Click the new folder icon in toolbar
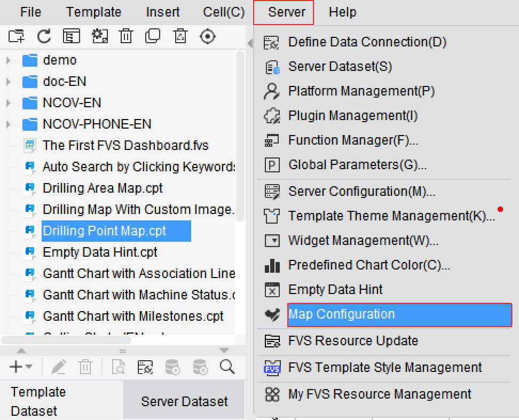 [x=17, y=36]
